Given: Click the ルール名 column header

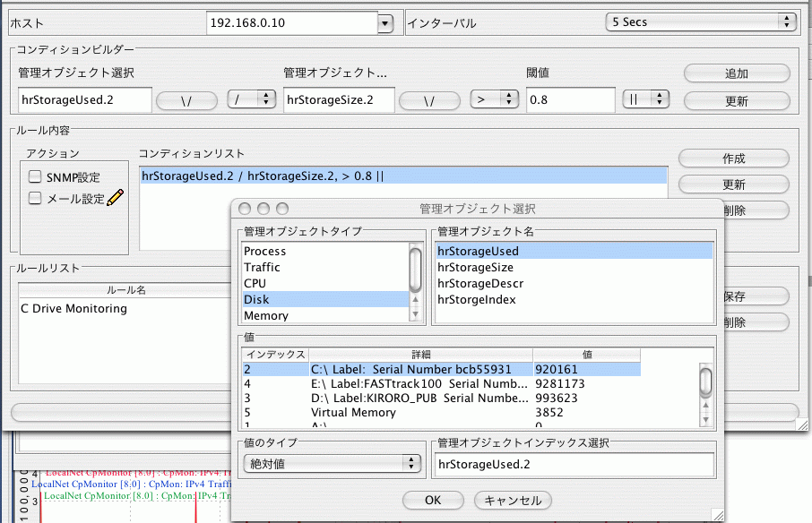Looking at the screenshot, I should point(125,289).
